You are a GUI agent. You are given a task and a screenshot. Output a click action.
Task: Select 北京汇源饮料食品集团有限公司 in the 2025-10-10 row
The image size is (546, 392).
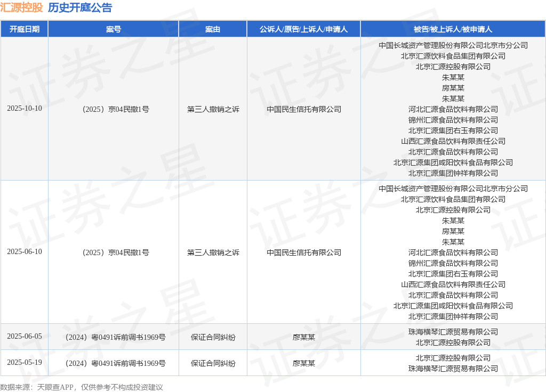pyautogui.click(x=453, y=56)
